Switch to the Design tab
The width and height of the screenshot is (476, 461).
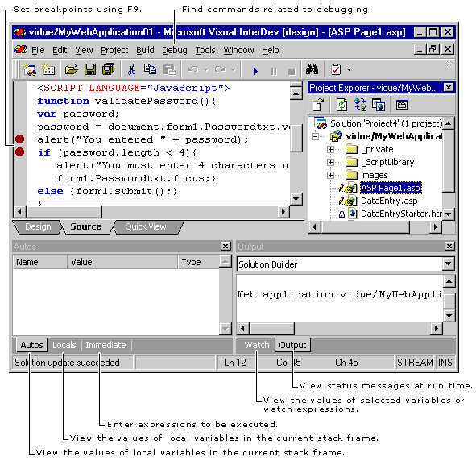38,226
